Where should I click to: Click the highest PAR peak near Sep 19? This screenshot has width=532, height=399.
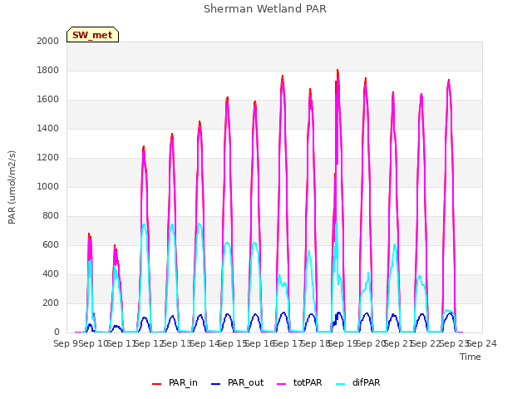[337, 70]
